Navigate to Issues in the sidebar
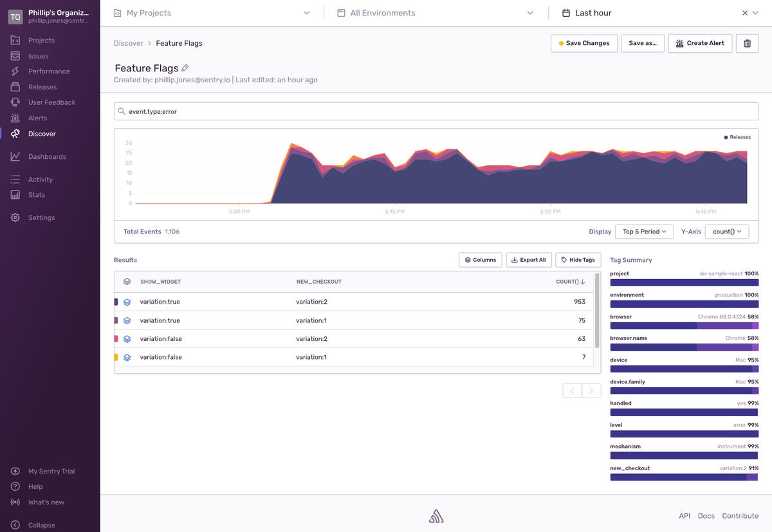Screen dimensions: 772x532 tap(38, 56)
